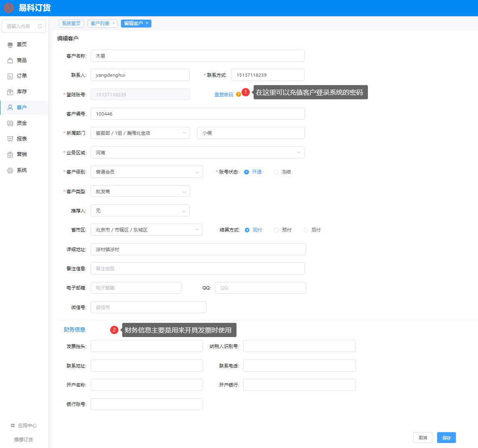
Task: Click the 重置密码 link
Action: click(x=224, y=95)
